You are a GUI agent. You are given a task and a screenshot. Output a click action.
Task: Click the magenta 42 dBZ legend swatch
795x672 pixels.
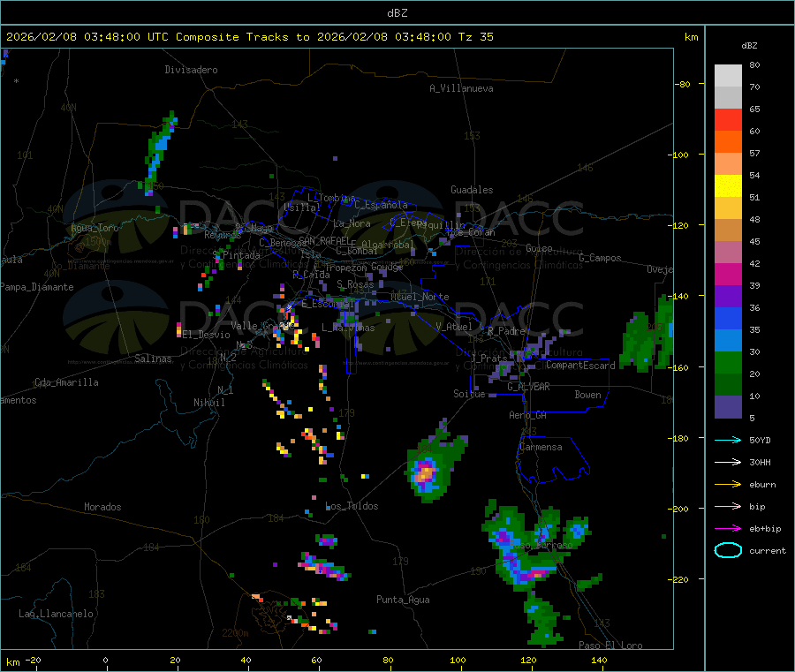728,274
